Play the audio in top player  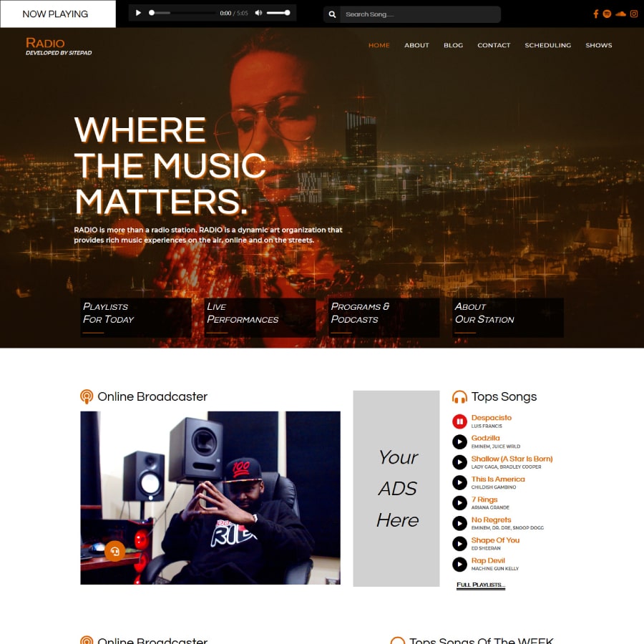(138, 13)
